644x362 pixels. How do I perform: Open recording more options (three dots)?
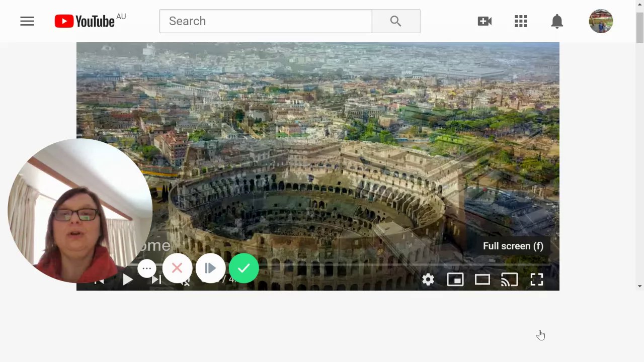[x=147, y=268]
